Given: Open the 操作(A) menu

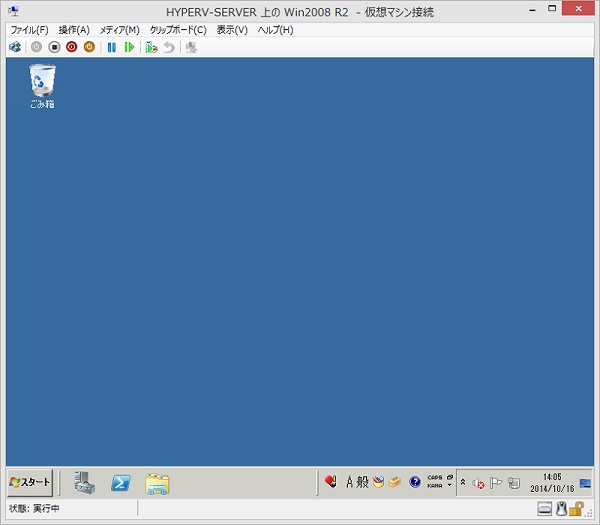Looking at the screenshot, I should coord(74,30).
